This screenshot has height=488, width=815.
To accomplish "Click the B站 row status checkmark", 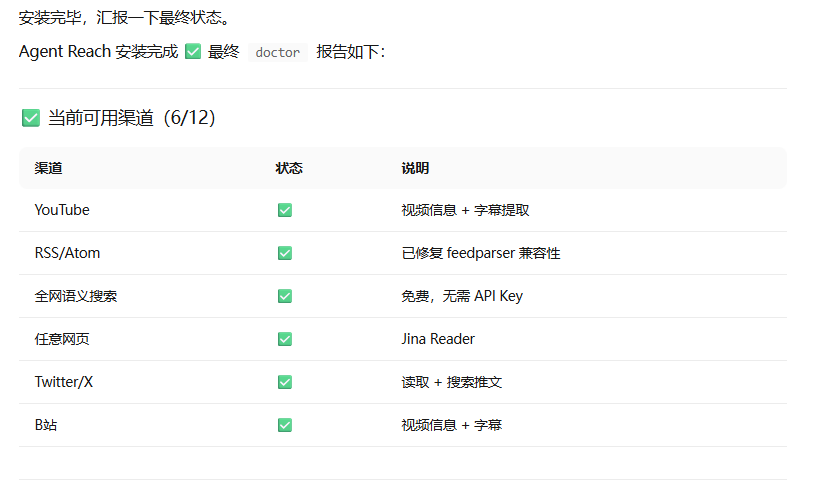I will pyautogui.click(x=285, y=425).
